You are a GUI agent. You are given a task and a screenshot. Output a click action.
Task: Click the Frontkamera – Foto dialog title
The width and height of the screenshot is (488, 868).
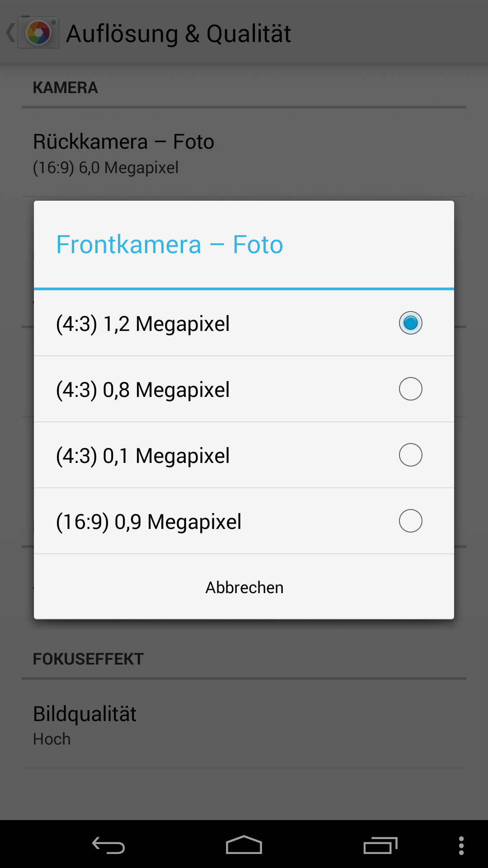(x=169, y=245)
